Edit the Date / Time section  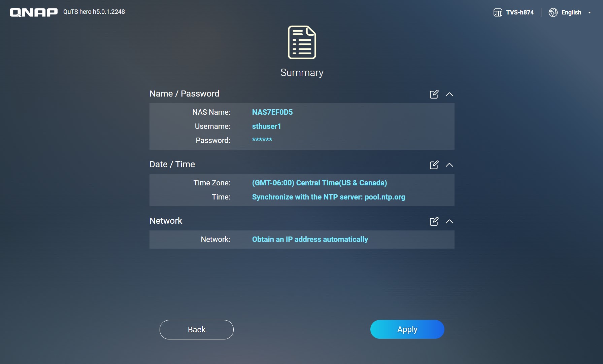point(434,165)
